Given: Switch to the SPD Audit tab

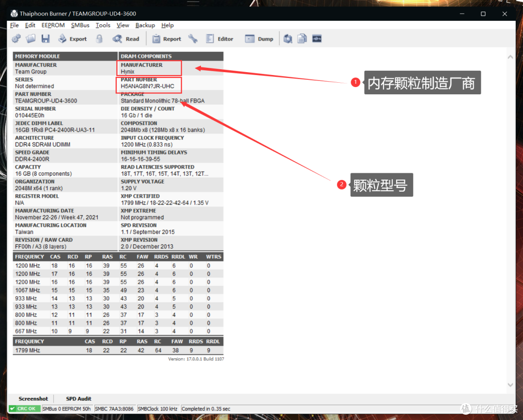Looking at the screenshot, I should coord(78,399).
